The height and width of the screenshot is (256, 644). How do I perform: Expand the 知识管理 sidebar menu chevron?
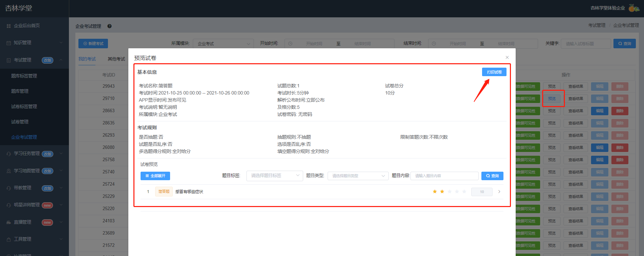61,43
